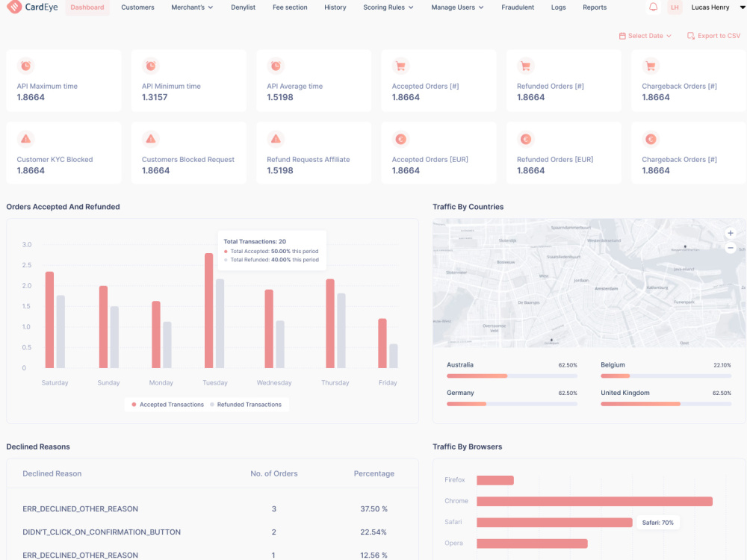Viewport: 747px width, 560px height.
Task: Click the Total Transactions: 20 tooltip
Action: (272, 250)
